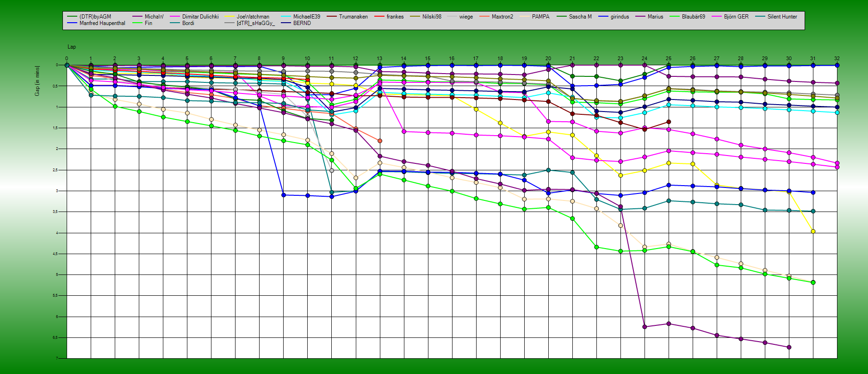Click lap number 28 on the axis
The width and height of the screenshot is (868, 374).
[x=741, y=59]
